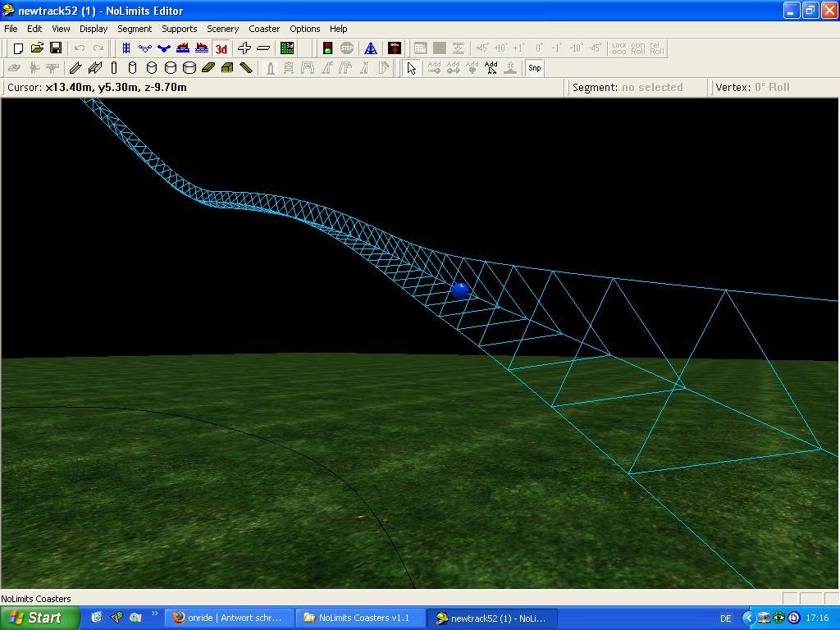Click the second red-and-blue train icon
840x630 pixels.
pyautogui.click(x=202, y=48)
